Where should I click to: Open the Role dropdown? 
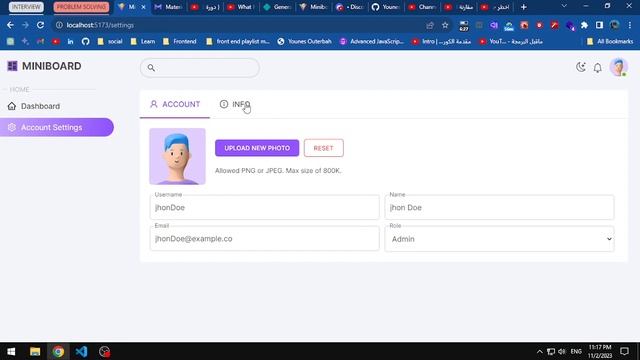tap(499, 239)
